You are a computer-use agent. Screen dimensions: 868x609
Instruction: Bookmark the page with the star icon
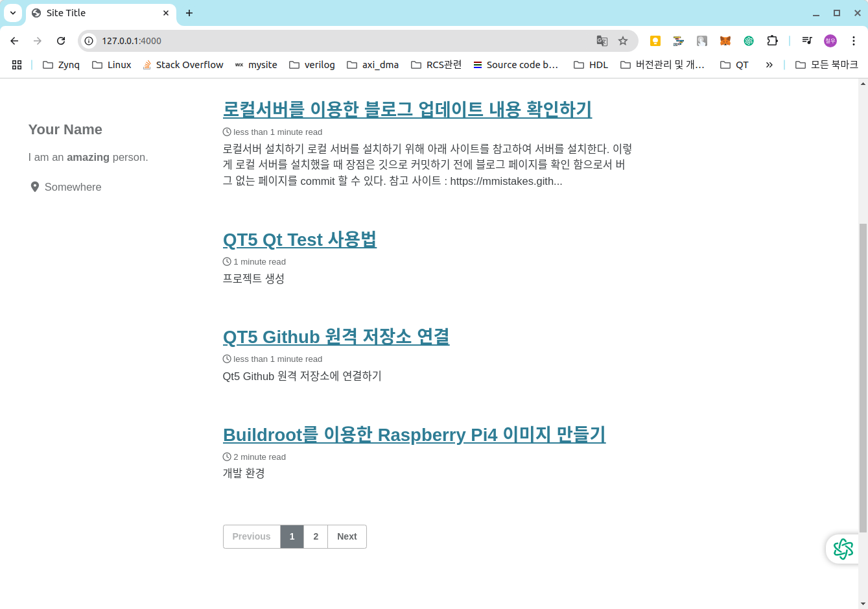(x=623, y=40)
